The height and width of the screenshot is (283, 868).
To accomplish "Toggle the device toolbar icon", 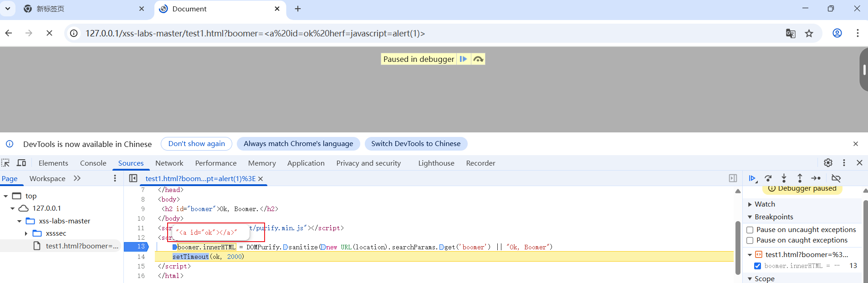I will pyautogui.click(x=21, y=163).
